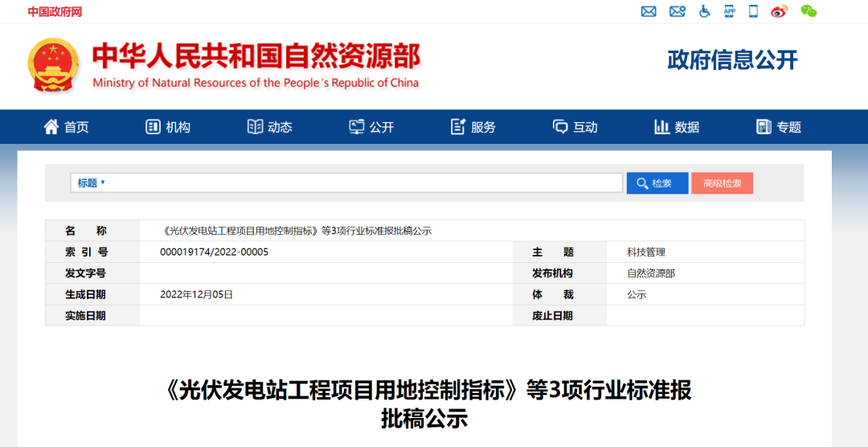
Task: Go to 首页 home menu
Action: click(66, 127)
